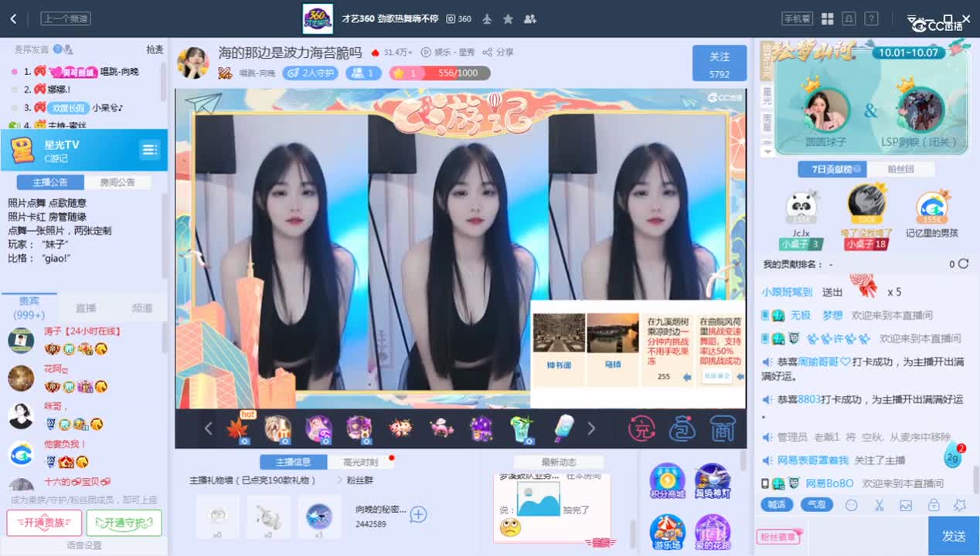The image size is (980, 556).
Task: Click the 开通贵族 button
Action: click(x=44, y=523)
